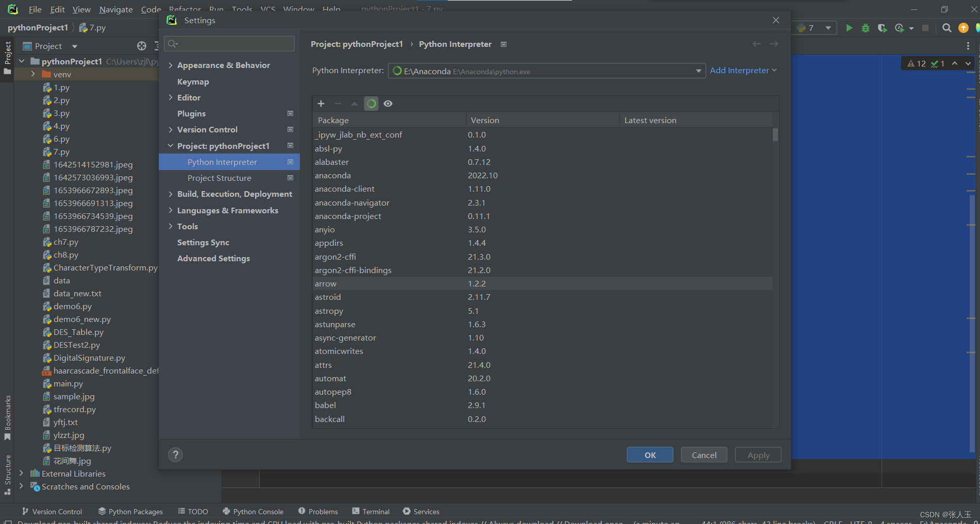Click the navigate forward arrow in Settings
The image size is (980, 524).
pyautogui.click(x=774, y=44)
